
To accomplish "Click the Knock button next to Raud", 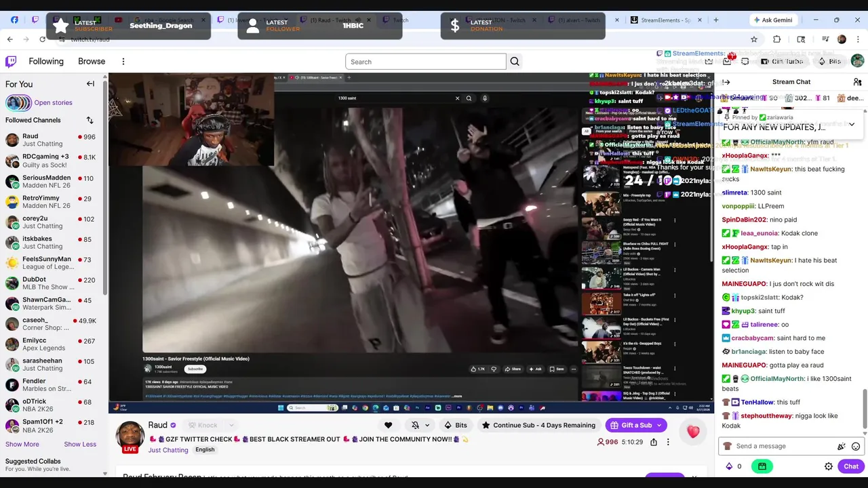I will (x=203, y=426).
